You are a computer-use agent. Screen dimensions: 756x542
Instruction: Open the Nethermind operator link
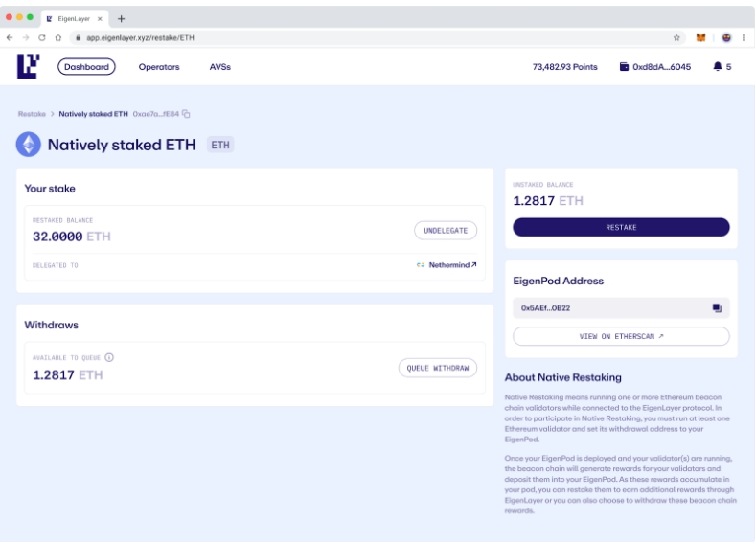pyautogui.click(x=452, y=265)
